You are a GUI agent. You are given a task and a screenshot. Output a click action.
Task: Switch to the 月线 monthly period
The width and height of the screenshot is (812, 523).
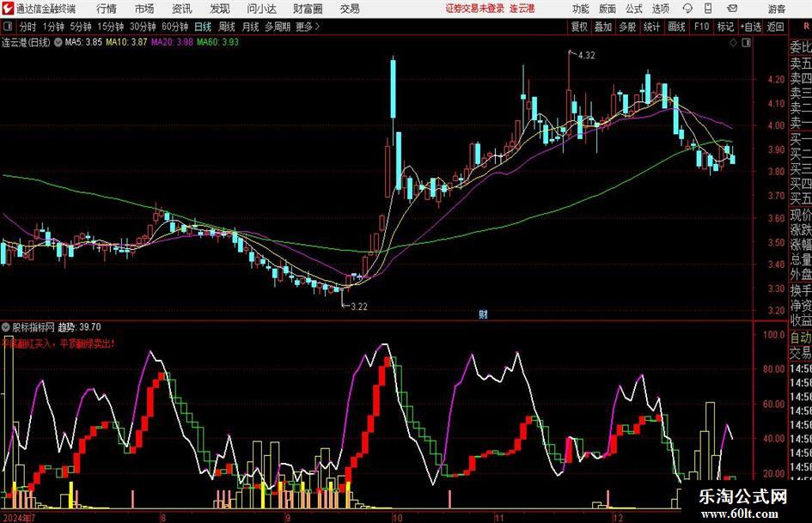pyautogui.click(x=250, y=27)
